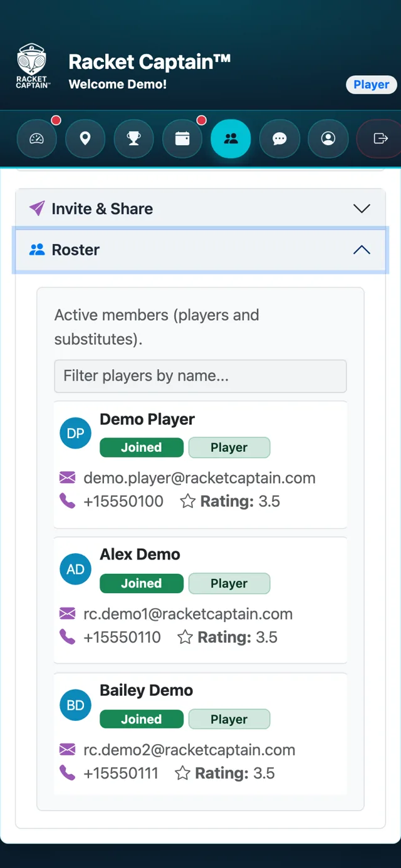
Task: Click the Racket Captain logo
Action: [x=32, y=66]
